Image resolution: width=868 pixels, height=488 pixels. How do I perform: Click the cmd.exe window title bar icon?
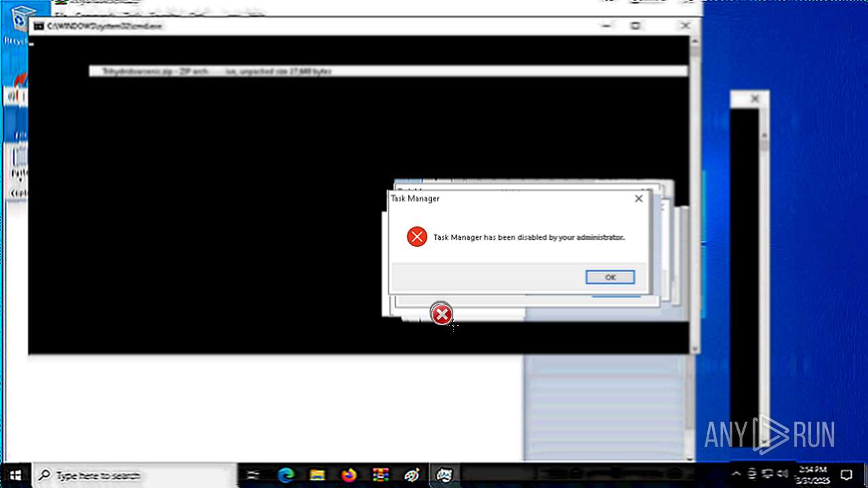(39, 26)
